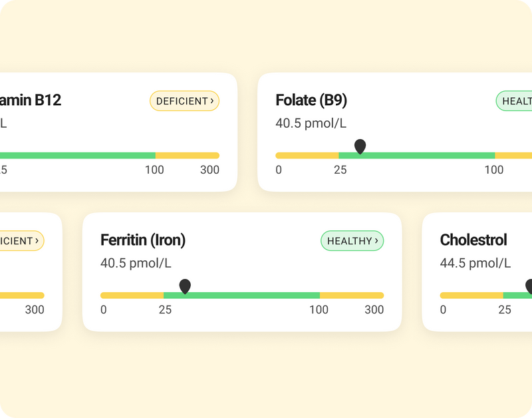Expand the Ferritin HEALTHY badge chevron

click(376, 241)
